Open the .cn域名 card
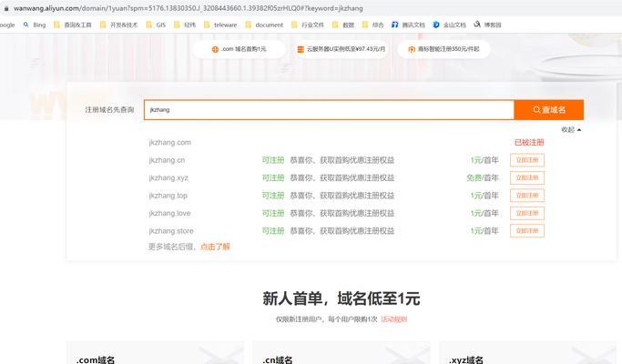Image resolution: width=622 pixels, height=364 pixels. [x=342, y=352]
